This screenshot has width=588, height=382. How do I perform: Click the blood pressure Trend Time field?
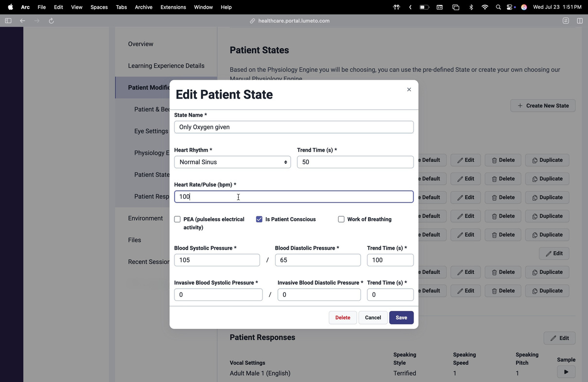click(390, 260)
